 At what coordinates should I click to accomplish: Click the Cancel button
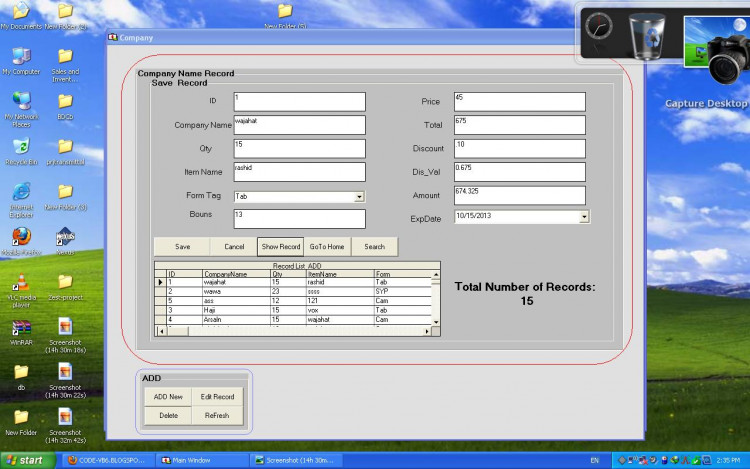(x=234, y=247)
